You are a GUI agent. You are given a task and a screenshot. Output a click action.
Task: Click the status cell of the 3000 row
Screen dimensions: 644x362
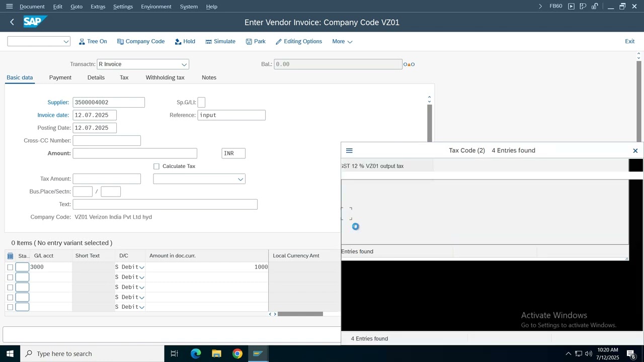click(22, 267)
